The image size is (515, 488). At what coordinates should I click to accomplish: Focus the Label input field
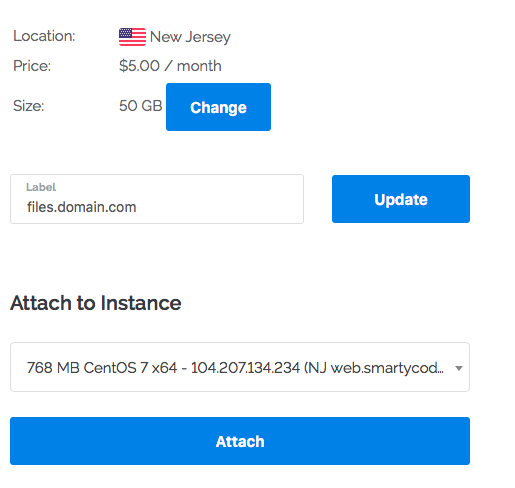(157, 199)
